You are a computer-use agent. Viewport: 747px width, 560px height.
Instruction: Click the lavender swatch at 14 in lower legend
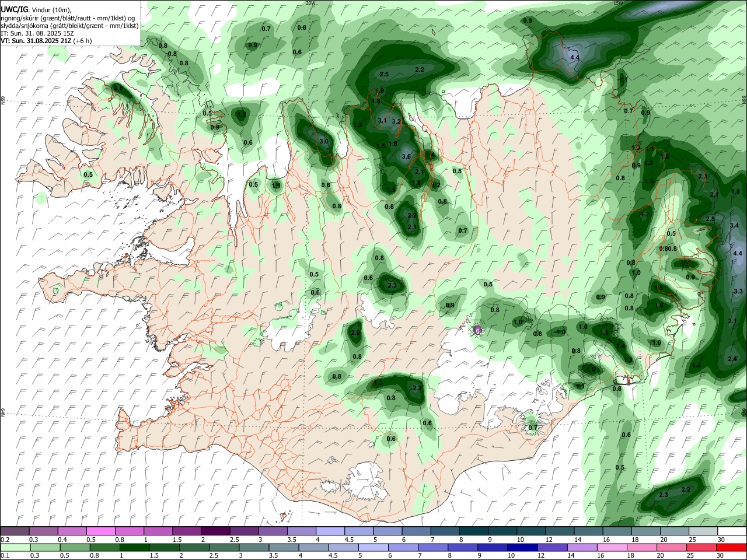(x=582, y=548)
